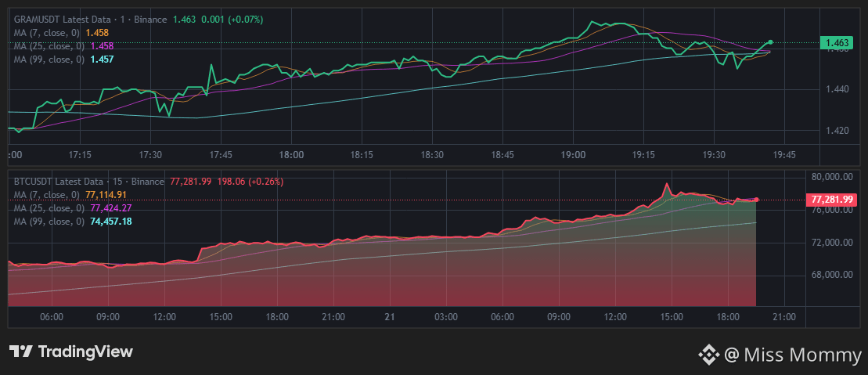This screenshot has width=868, height=375.
Task: Click the GRAMUSDT Latest Data title
Action: tap(63, 20)
